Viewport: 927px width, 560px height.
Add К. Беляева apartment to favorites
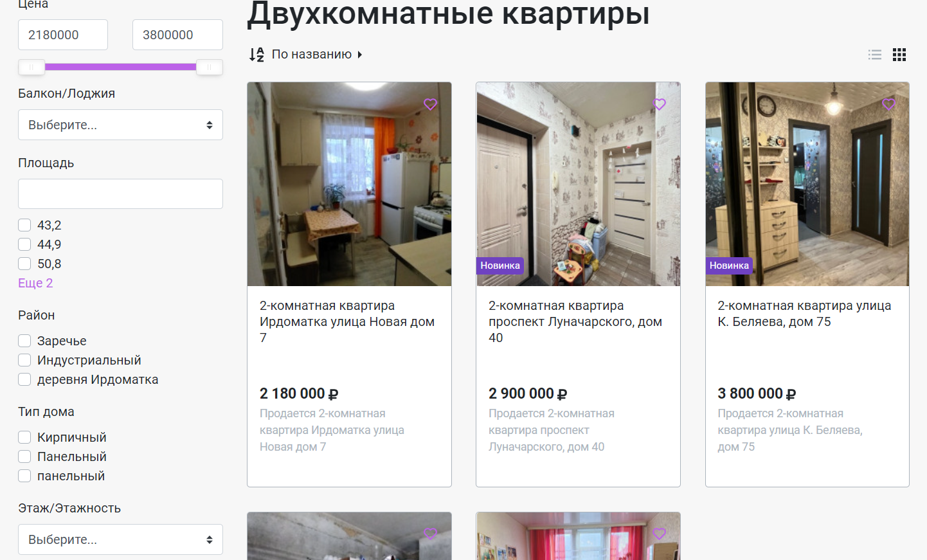tap(888, 104)
